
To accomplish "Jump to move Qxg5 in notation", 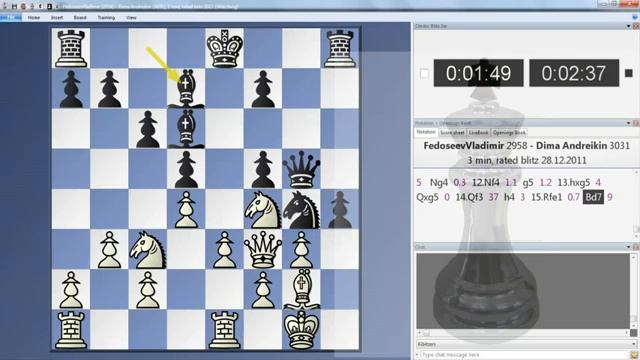I will 427,197.
